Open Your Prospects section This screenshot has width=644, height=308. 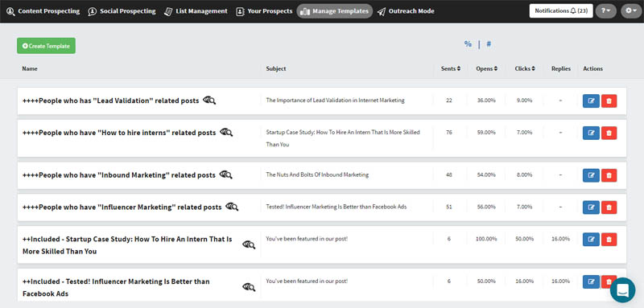265,11
